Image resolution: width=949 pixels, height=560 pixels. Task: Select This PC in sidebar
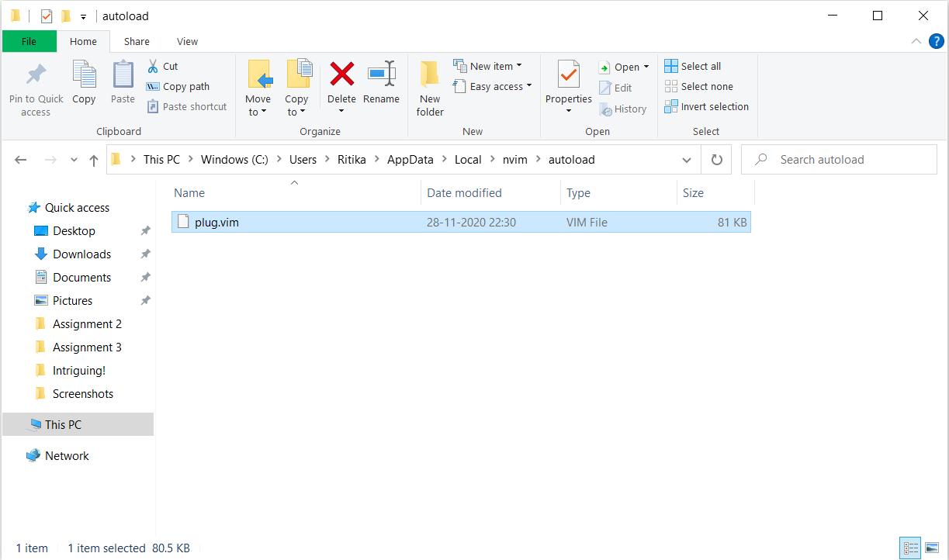[x=78, y=424]
